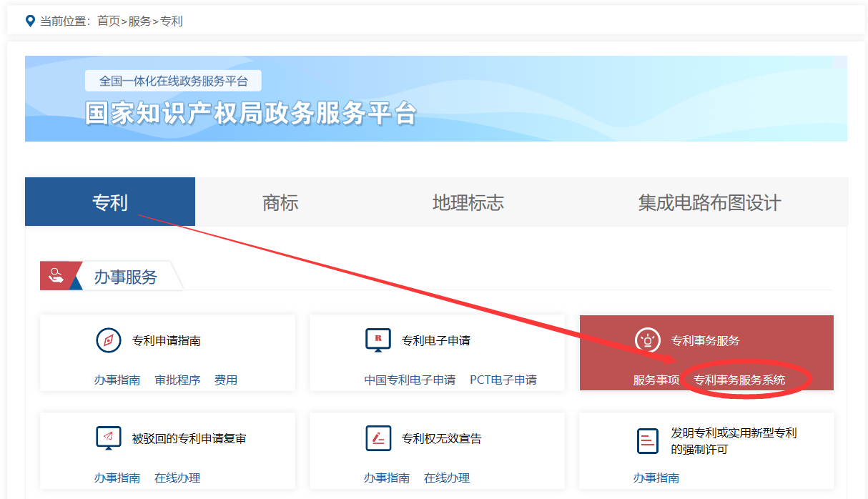Click the 费用 link
Image resolution: width=868 pixels, height=499 pixels.
226,380
